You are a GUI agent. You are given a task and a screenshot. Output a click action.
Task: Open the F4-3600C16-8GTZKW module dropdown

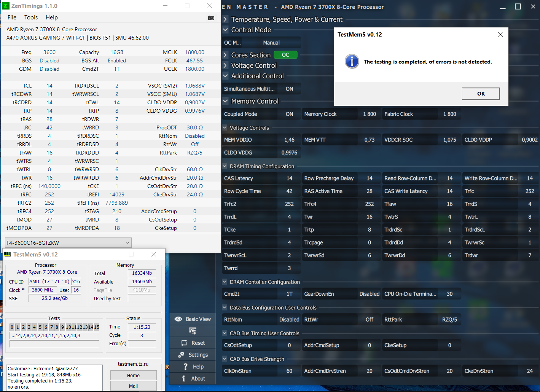(x=68, y=242)
